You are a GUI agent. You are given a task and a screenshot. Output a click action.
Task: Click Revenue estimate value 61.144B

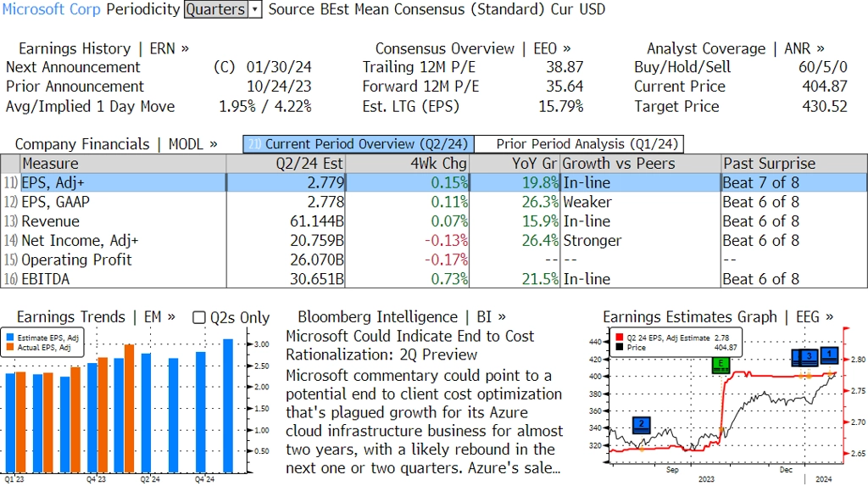pyautogui.click(x=317, y=221)
